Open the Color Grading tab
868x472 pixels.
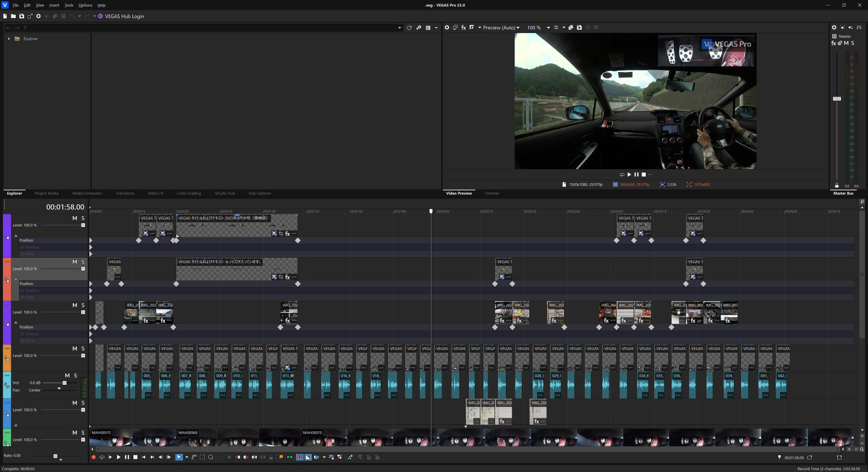189,194
